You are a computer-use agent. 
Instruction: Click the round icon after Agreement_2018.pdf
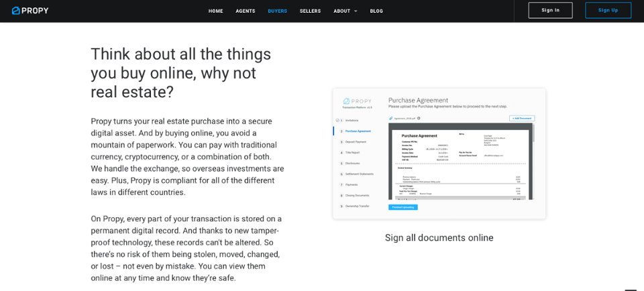(x=419, y=118)
